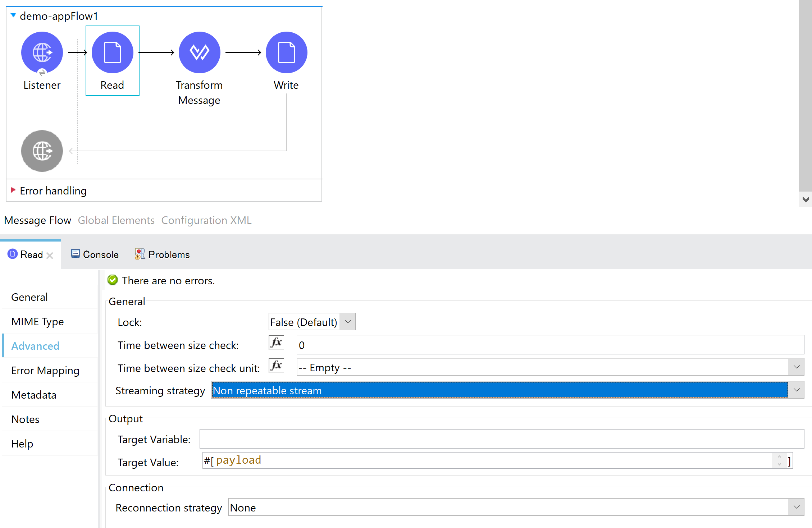Switch to Configuration XML tab

click(206, 220)
